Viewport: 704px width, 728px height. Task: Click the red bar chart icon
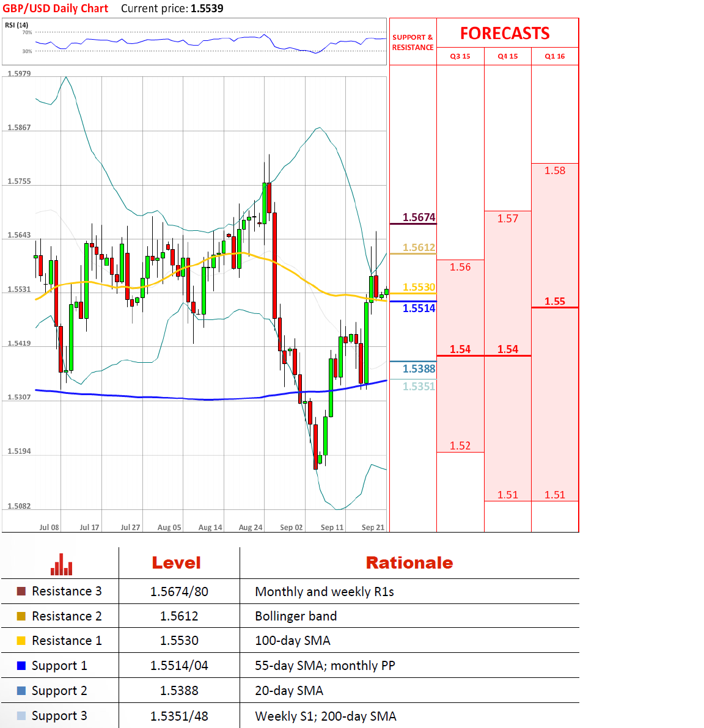tap(61, 564)
